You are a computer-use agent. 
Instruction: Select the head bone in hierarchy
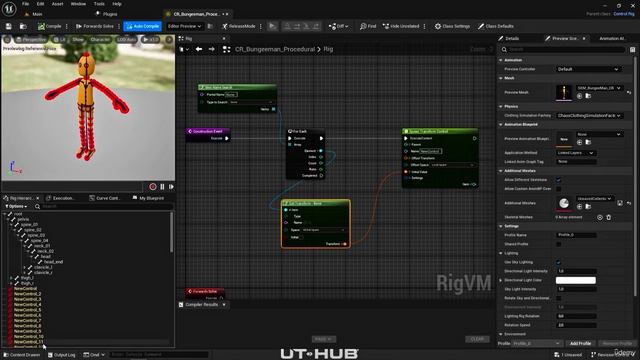46,257
